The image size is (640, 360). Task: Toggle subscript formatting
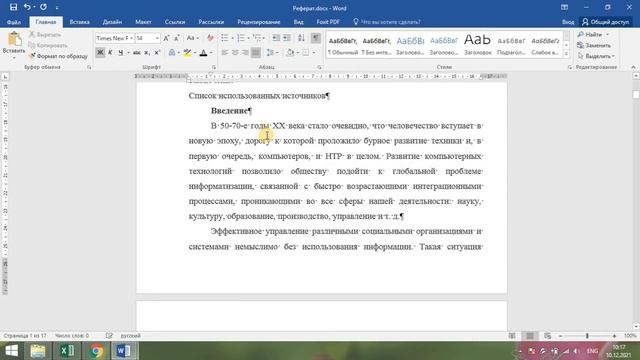coord(147,53)
